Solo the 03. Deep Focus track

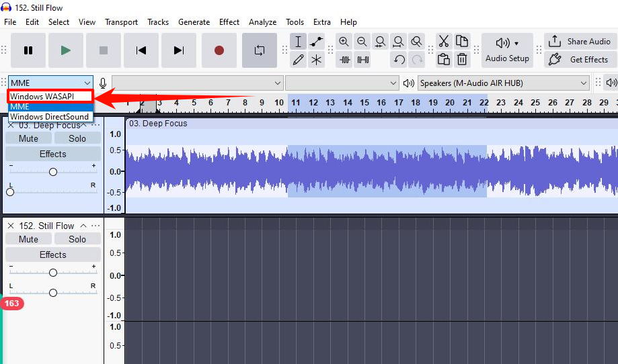coord(77,138)
